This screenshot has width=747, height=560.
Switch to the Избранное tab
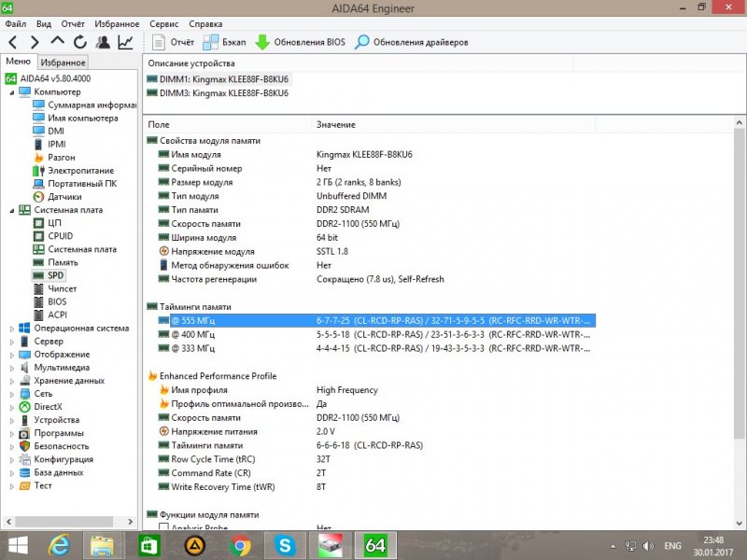(63, 63)
